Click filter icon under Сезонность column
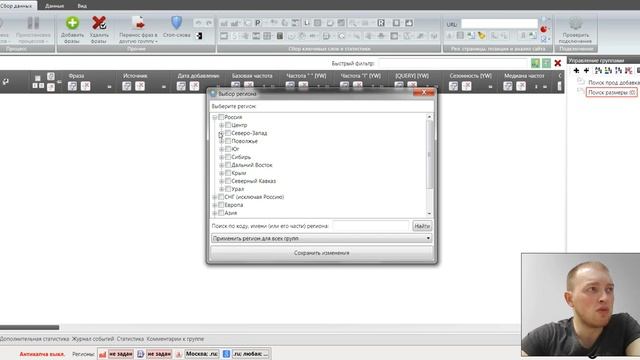 453,86
